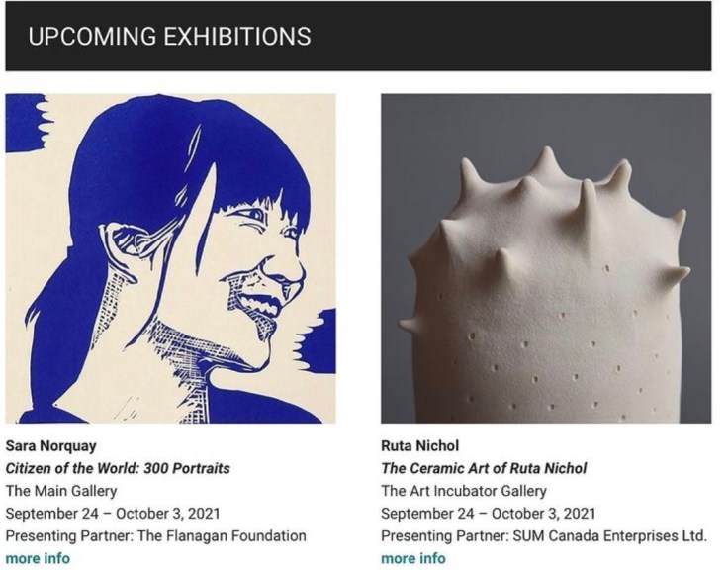The width and height of the screenshot is (728, 575).
Task: Click The Flanagan Foundation presenting partner line
Action: [155, 536]
